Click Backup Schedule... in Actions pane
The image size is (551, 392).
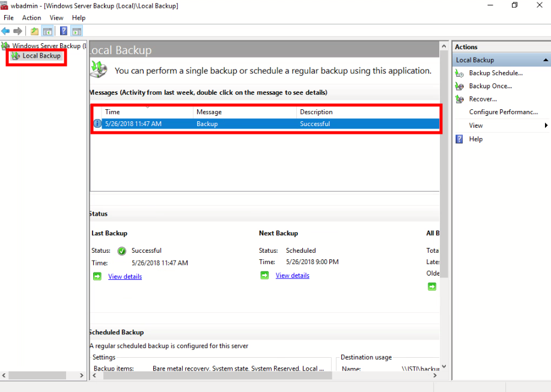click(496, 73)
